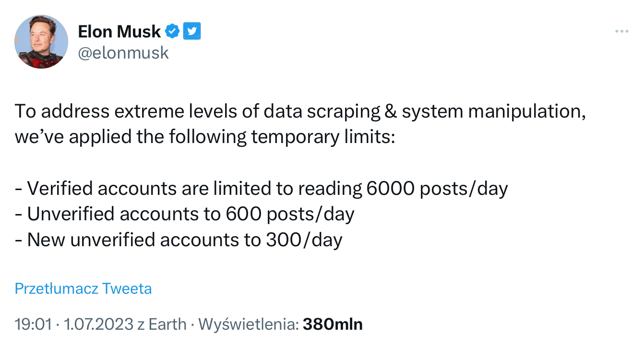Click the Twitter bird affiliation badge
This screenshot has width=644, height=347.
pos(192,32)
